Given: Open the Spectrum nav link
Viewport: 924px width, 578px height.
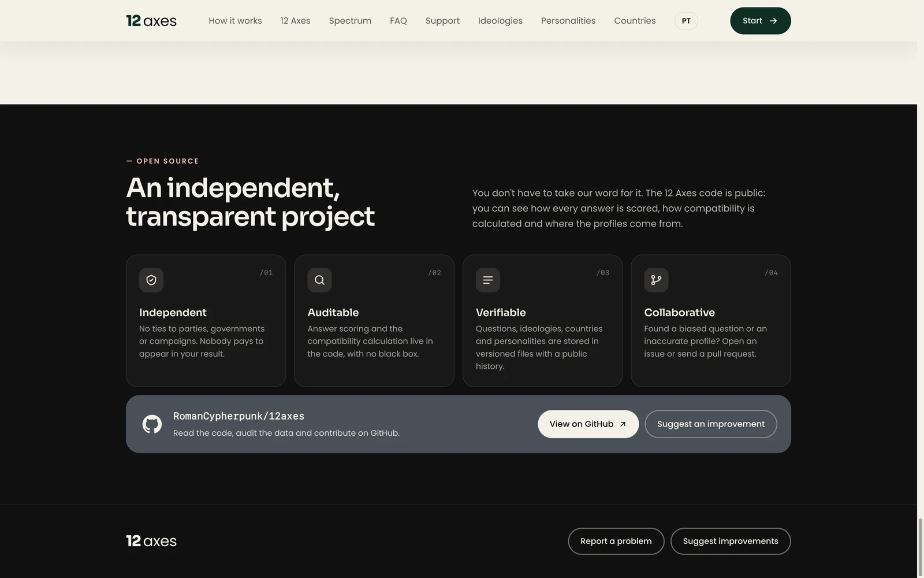Looking at the screenshot, I should coord(350,21).
